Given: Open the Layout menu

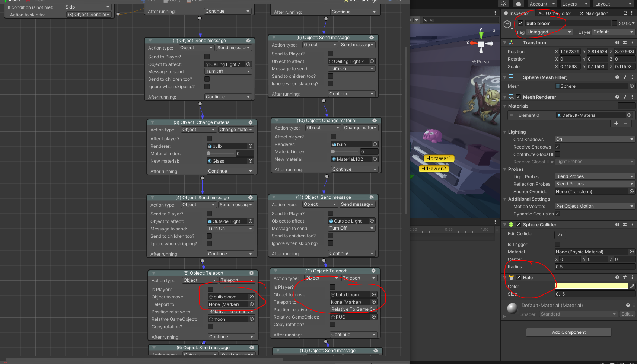Looking at the screenshot, I should [613, 4].
